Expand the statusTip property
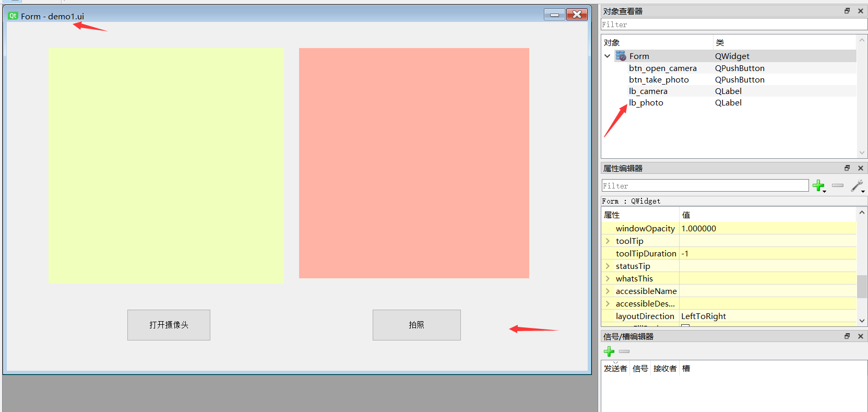The height and width of the screenshot is (412, 868). pos(608,266)
